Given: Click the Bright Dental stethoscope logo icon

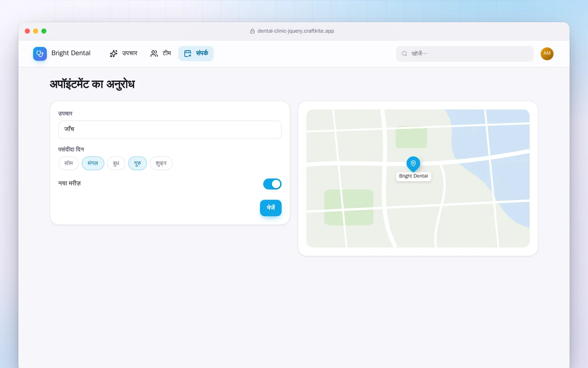Looking at the screenshot, I should click(x=40, y=53).
